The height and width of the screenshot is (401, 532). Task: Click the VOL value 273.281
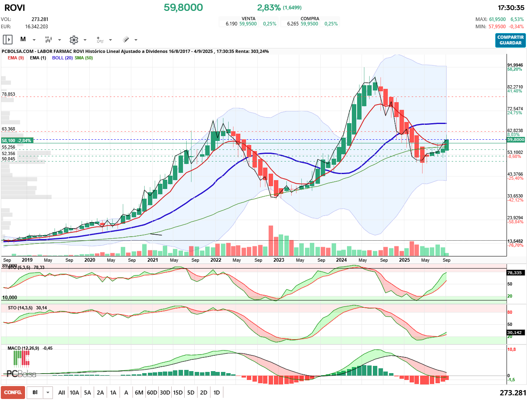(x=40, y=19)
